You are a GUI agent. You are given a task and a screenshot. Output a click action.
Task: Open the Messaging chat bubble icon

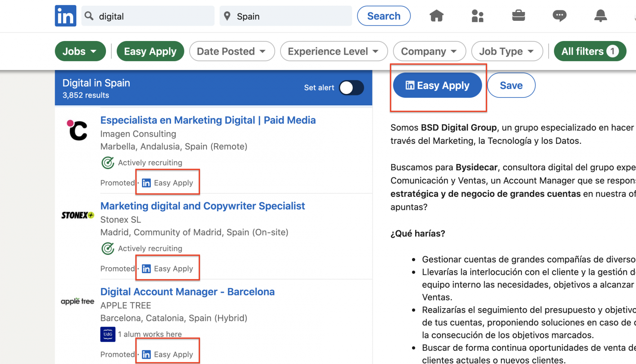click(559, 16)
